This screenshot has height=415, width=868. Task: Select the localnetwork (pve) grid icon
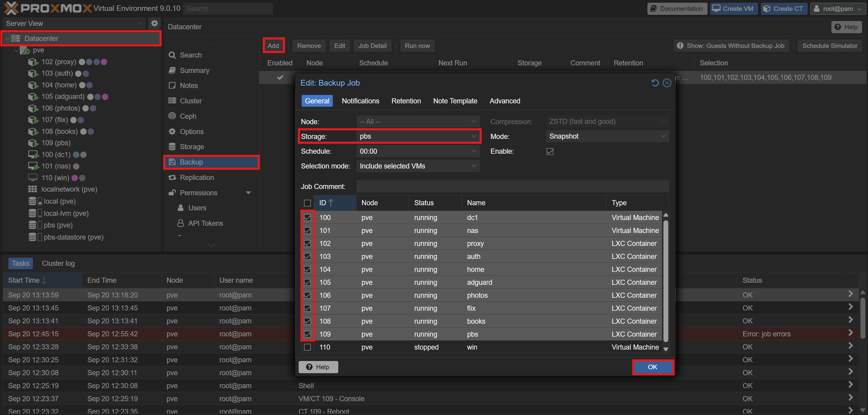pyautogui.click(x=33, y=189)
